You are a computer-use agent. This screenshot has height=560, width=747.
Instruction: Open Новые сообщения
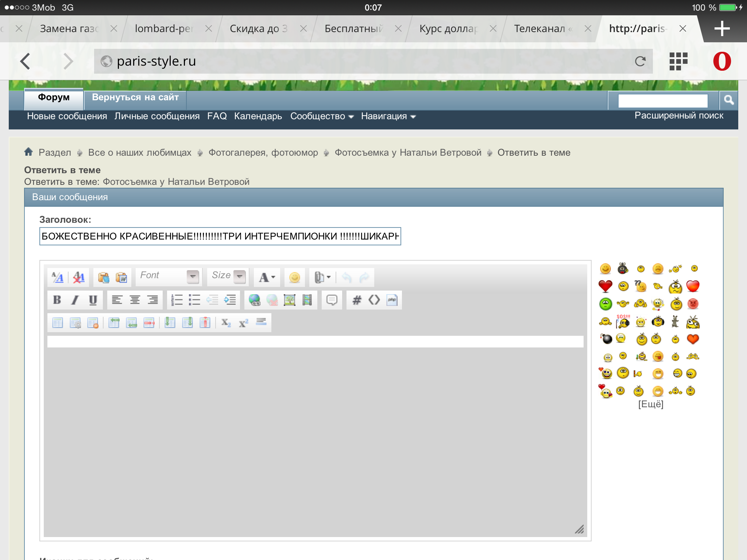[x=67, y=116]
